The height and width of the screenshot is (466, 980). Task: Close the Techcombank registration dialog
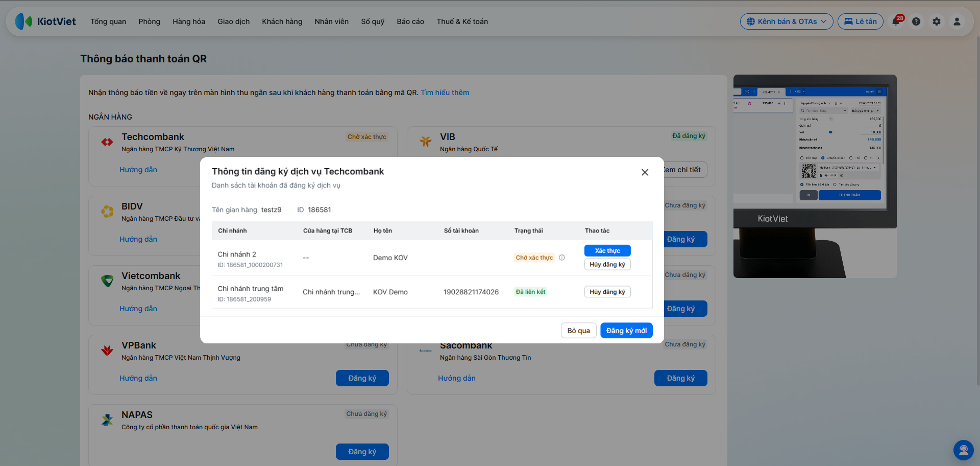coord(645,172)
